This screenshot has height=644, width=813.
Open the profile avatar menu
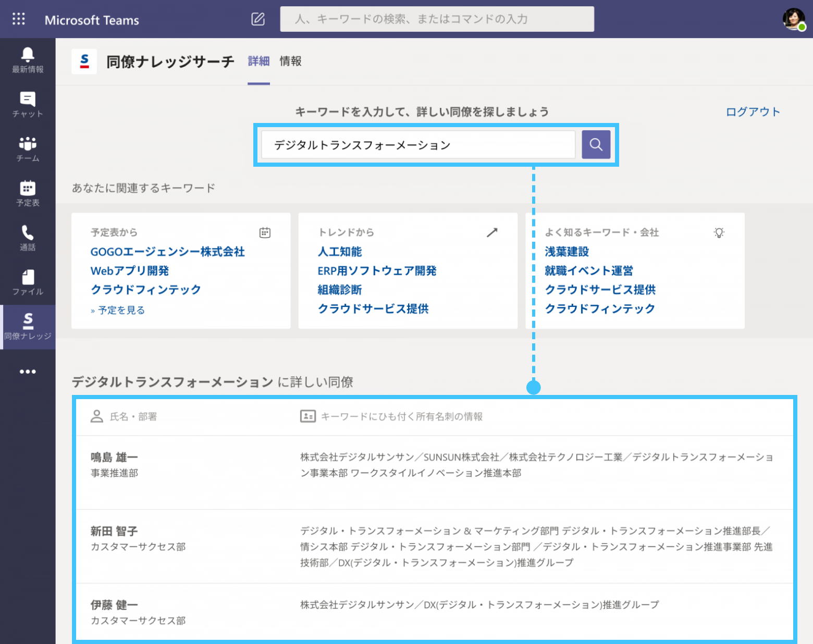pos(794,19)
